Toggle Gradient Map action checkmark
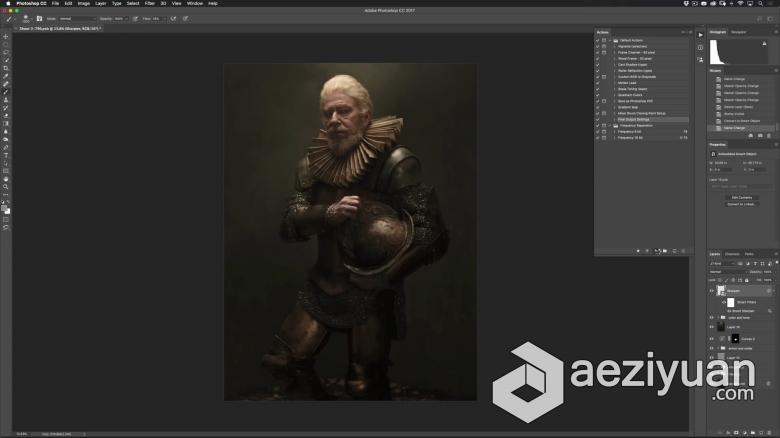The height and width of the screenshot is (438, 780). (x=598, y=107)
